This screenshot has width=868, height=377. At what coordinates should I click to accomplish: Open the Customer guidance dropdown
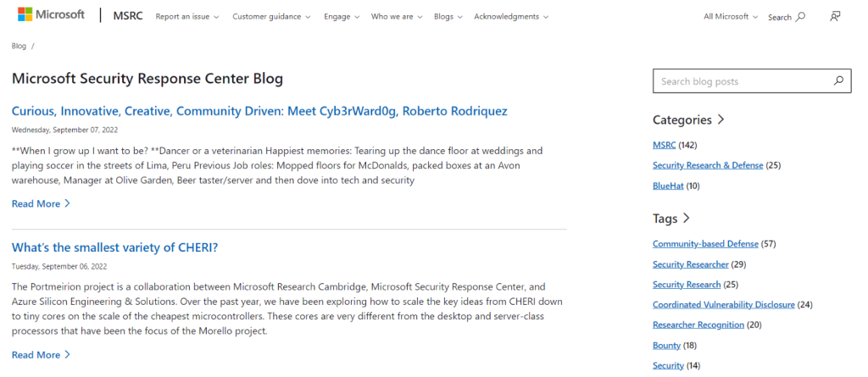pos(271,17)
